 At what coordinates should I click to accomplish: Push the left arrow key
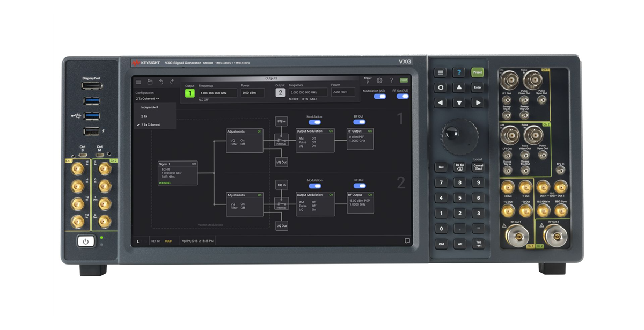coord(441,102)
